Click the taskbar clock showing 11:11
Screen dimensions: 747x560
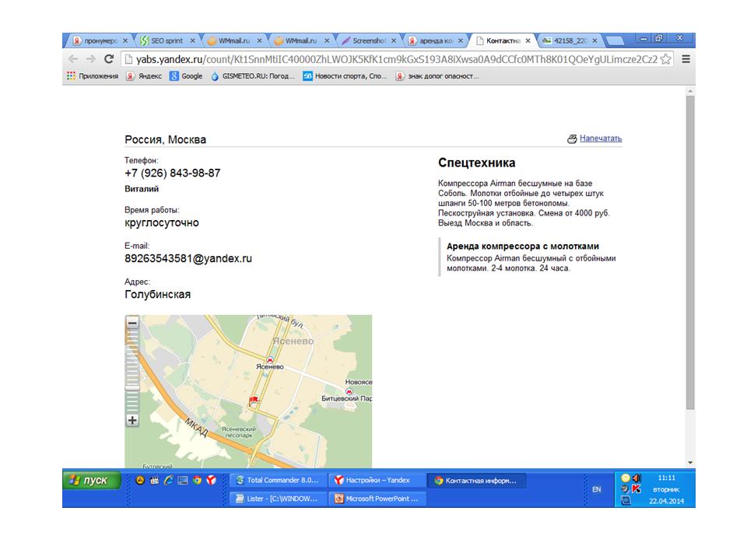pos(667,478)
